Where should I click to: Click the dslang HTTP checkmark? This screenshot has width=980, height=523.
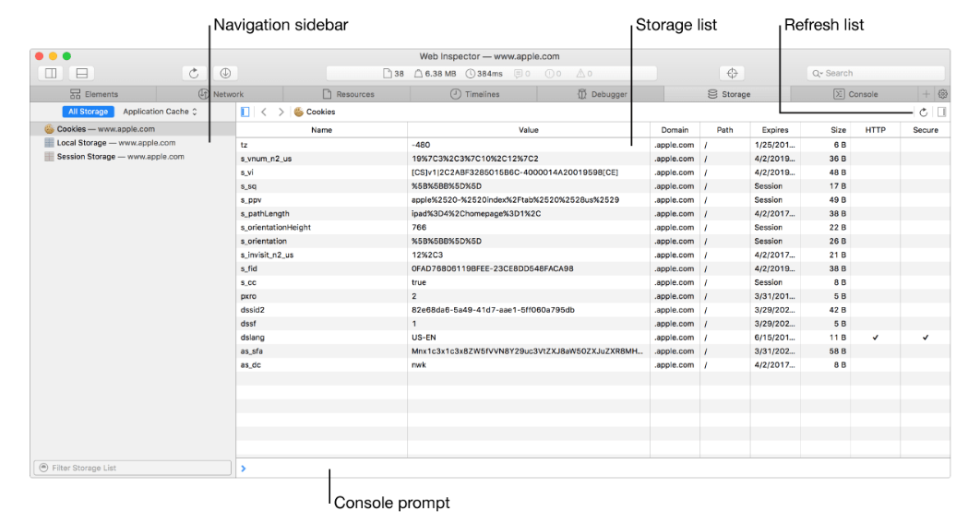[x=875, y=338]
